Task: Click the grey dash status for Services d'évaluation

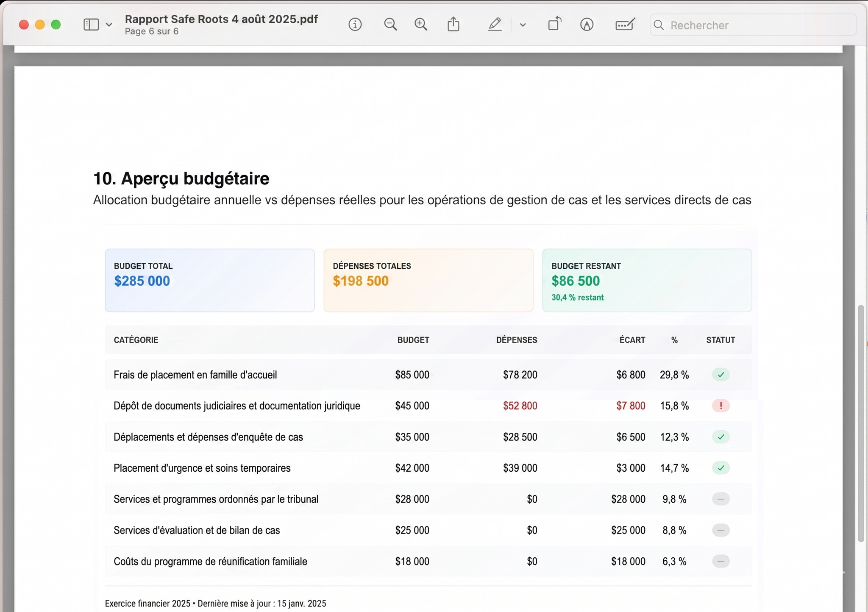Action: pos(721,530)
